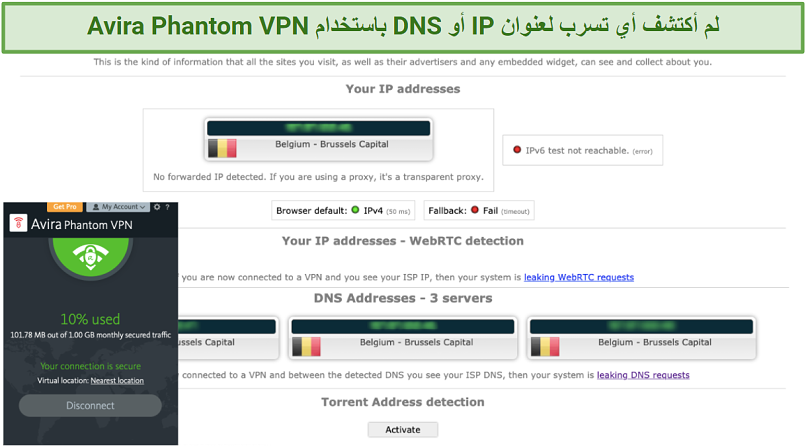Click the hidden IP address bar for Belgium

coord(319,128)
